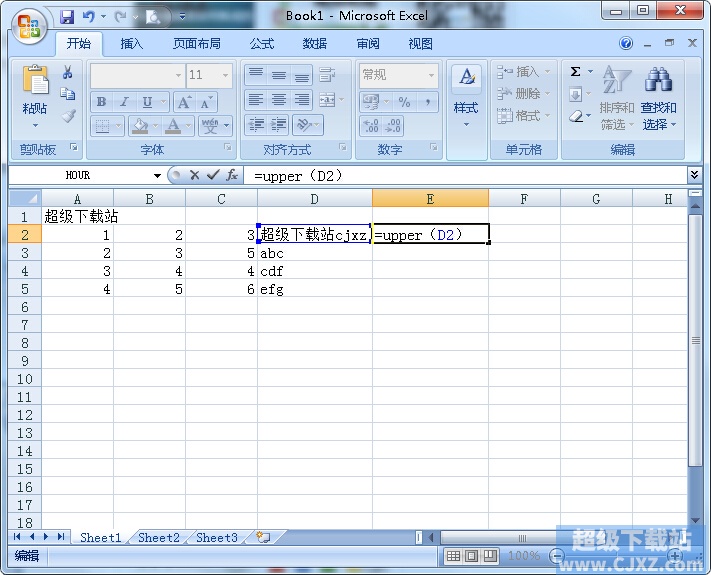The image size is (711, 575).
Task: Click the Insert cells button
Action: click(x=523, y=72)
